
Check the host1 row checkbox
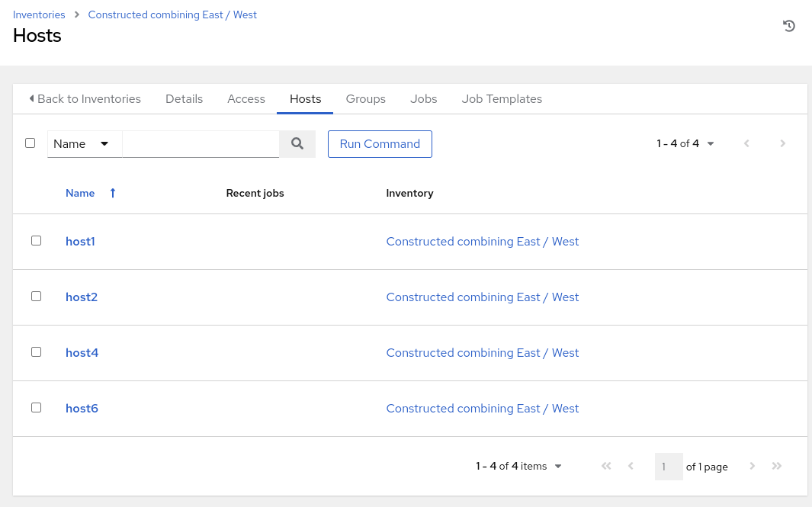pyautogui.click(x=36, y=241)
